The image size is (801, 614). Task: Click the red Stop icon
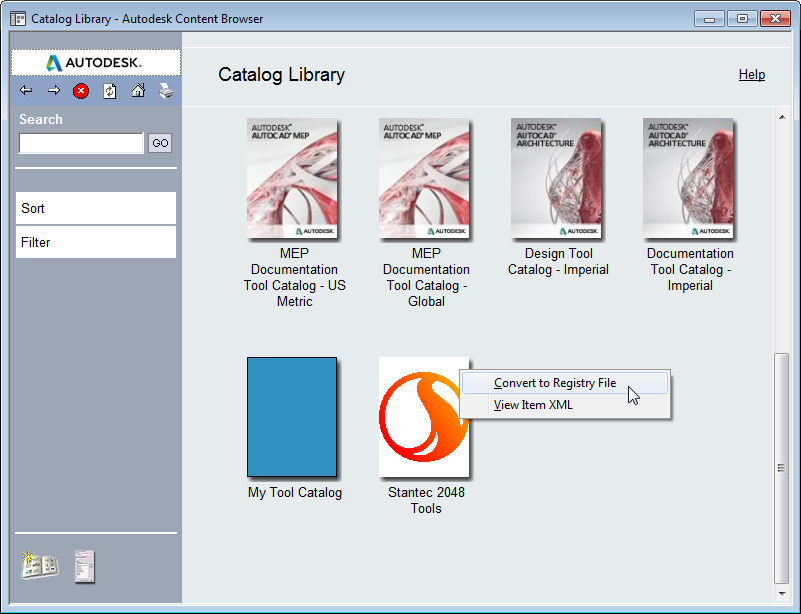click(x=81, y=91)
